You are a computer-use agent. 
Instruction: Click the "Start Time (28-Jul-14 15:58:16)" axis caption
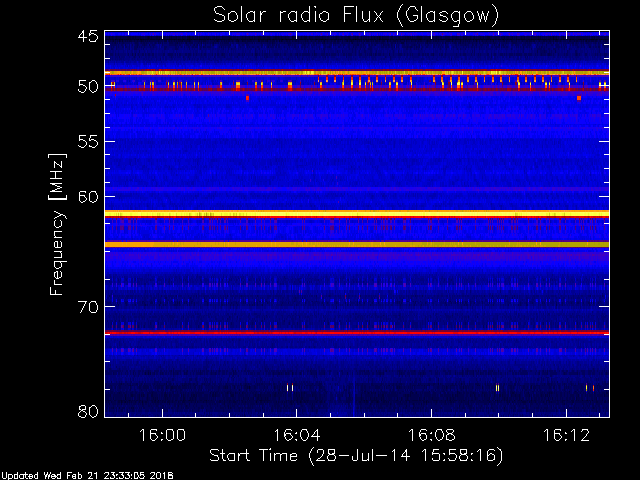pyautogui.click(x=356, y=456)
